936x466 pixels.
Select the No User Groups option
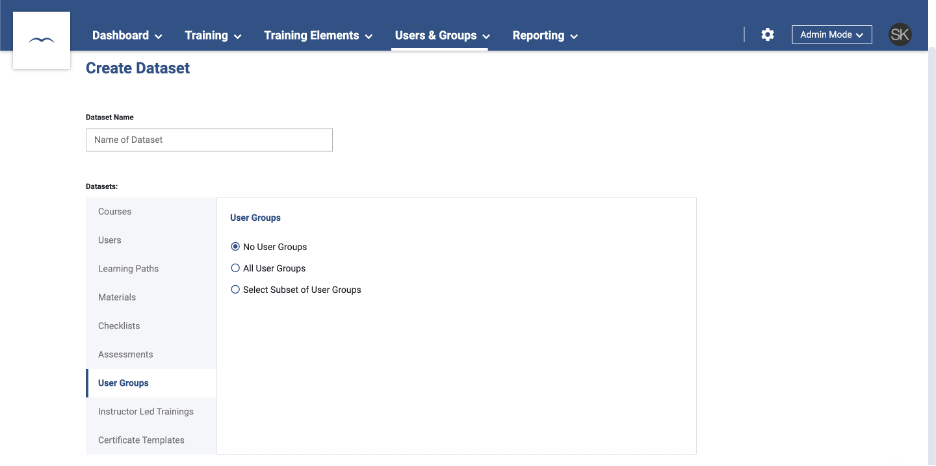click(269, 246)
